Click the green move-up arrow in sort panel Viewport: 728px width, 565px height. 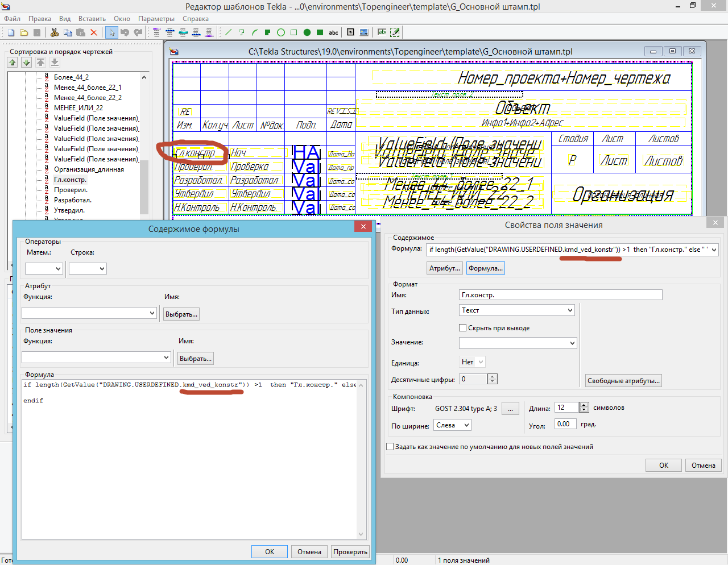coord(13,63)
